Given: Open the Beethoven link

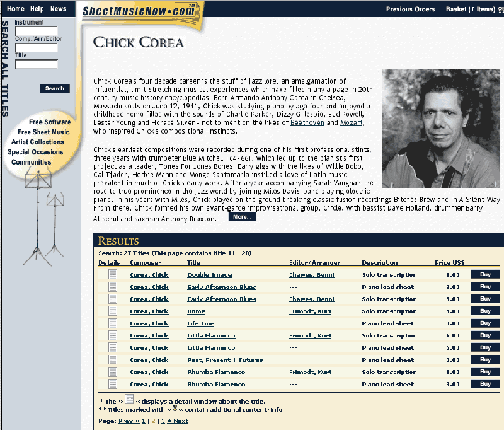Looking at the screenshot, I should 307,122.
